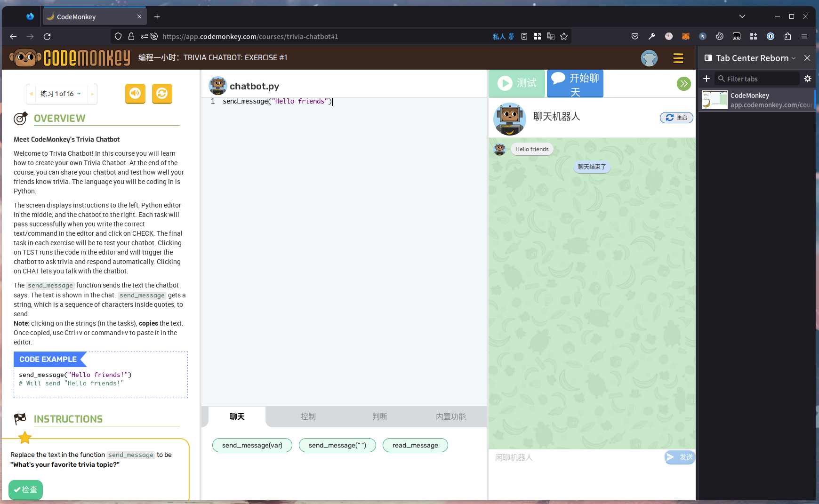Click the chat message input field
Image resolution: width=819 pixels, height=504 pixels.
[577, 457]
